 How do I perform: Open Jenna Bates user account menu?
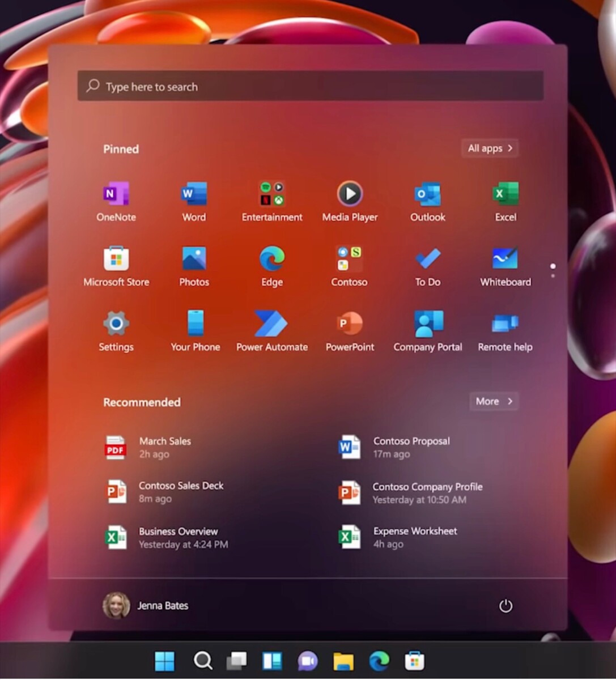[146, 606]
